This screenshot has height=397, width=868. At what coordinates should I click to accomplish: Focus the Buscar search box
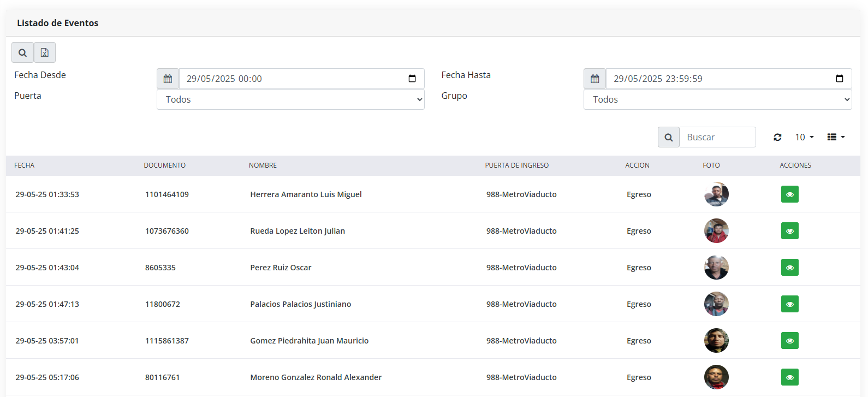coord(718,137)
